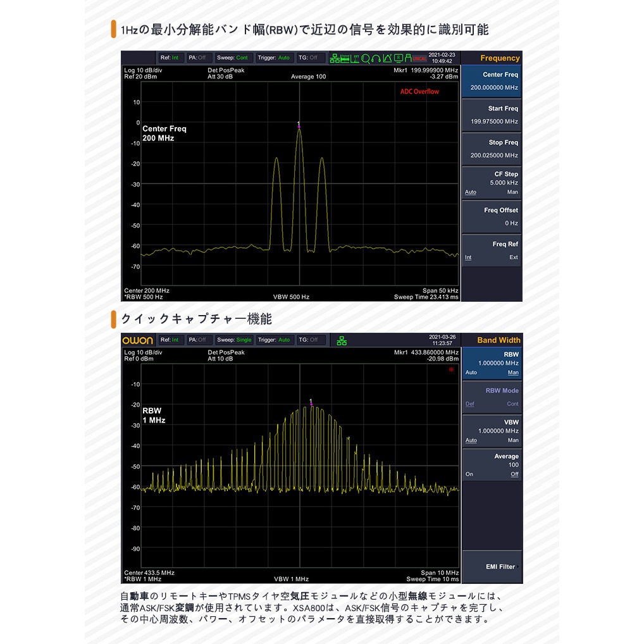Open the remote monitor 'R' icon
Image resolution: width=644 pixels, height=644 pixels.
(398, 58)
